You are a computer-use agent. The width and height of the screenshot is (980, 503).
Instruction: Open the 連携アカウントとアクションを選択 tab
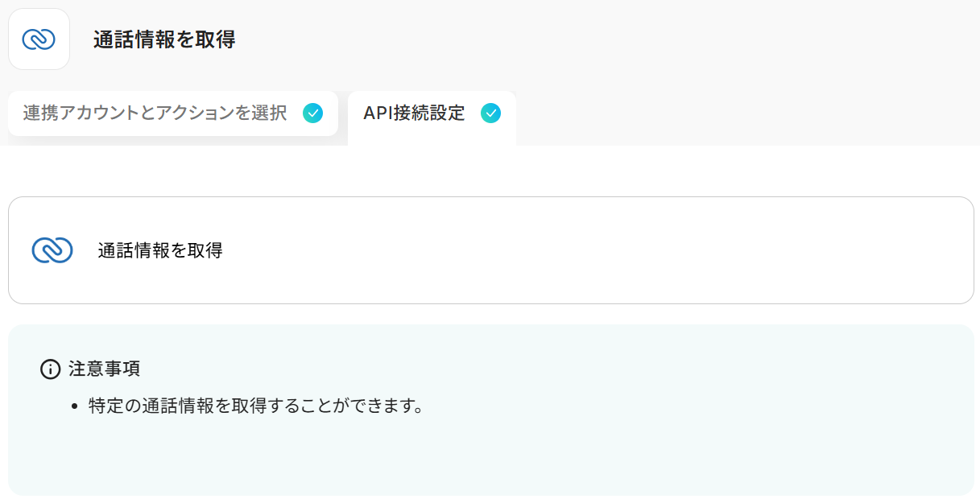coord(155,113)
